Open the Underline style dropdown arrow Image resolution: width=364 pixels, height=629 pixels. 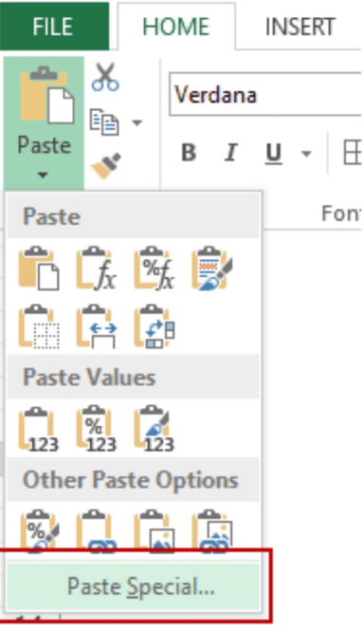[x=306, y=154]
